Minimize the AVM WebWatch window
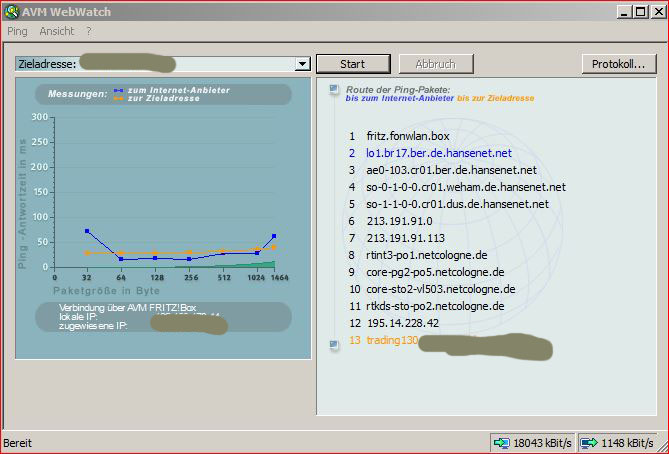The width and height of the screenshot is (669, 454). coord(624,12)
